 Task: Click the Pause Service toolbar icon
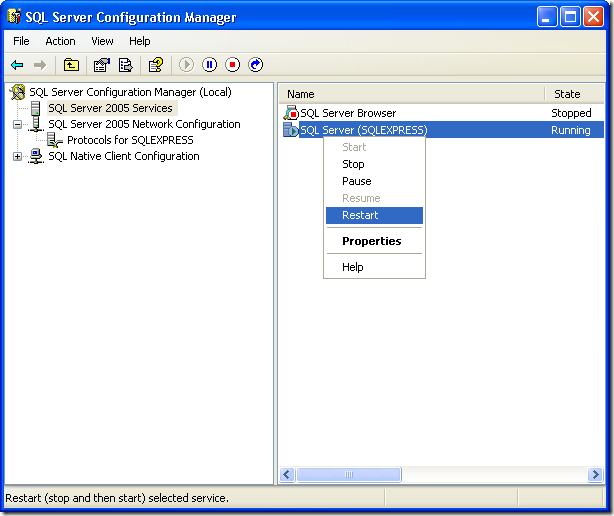(209, 65)
